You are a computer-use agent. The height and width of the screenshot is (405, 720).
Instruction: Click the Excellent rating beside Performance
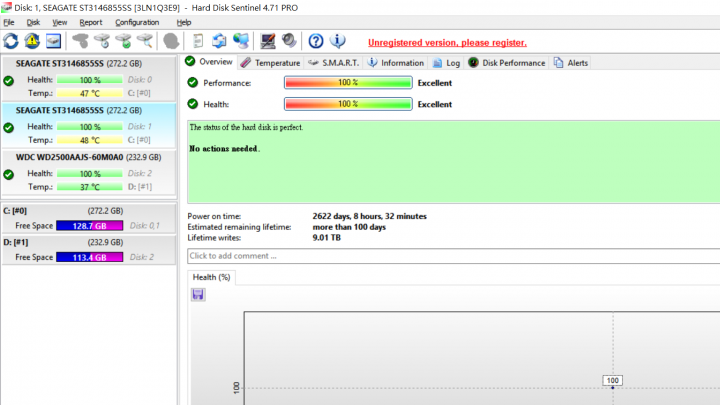(x=435, y=83)
